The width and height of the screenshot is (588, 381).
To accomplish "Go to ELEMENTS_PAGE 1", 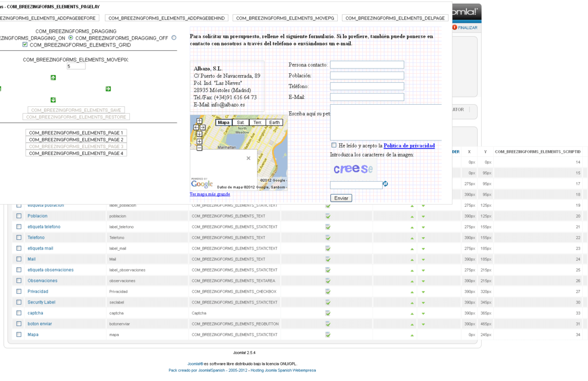I will (76, 133).
